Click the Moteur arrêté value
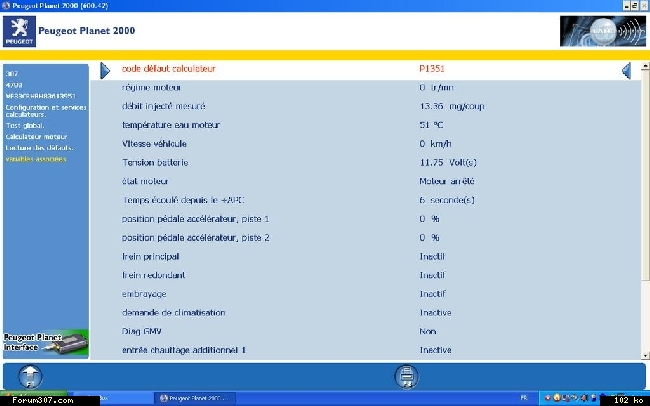The height and width of the screenshot is (406, 650). tap(447, 181)
